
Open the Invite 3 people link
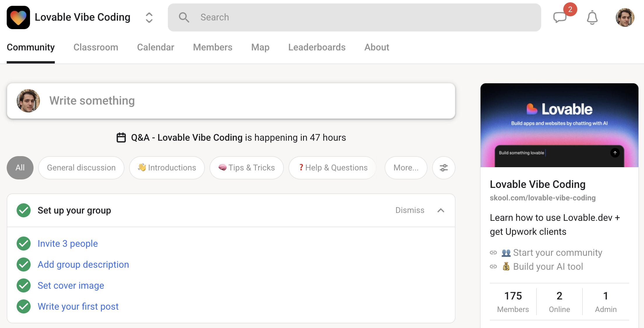[68, 244]
